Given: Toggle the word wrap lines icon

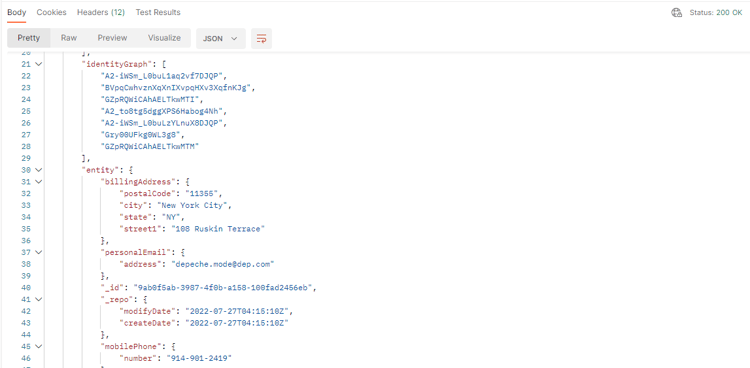Looking at the screenshot, I should pos(262,38).
